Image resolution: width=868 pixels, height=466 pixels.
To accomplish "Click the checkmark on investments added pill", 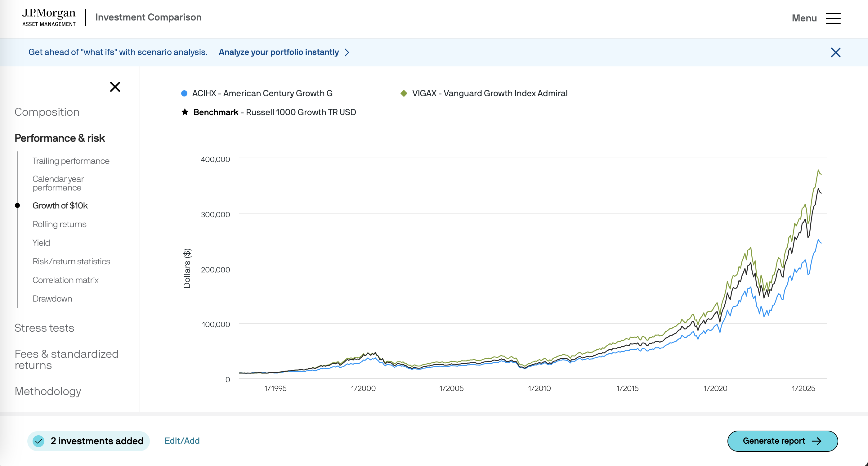I will [39, 441].
